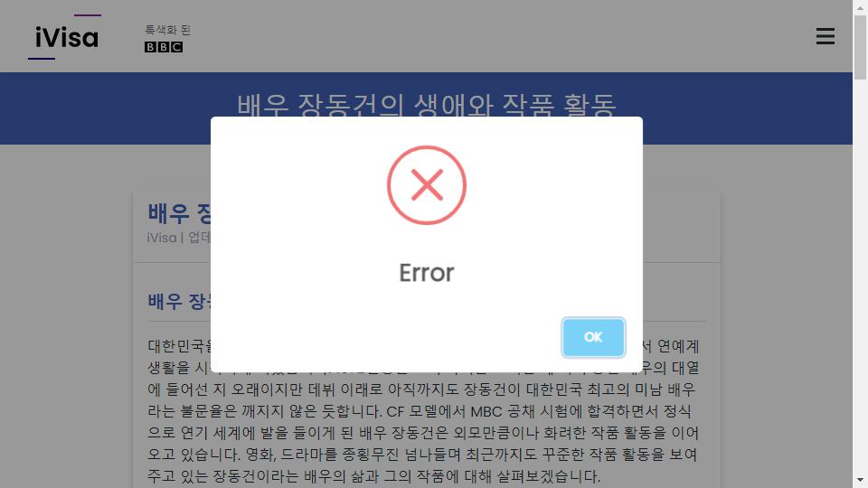
Task: Click the "Error" title text in dialog
Action: [x=426, y=273]
